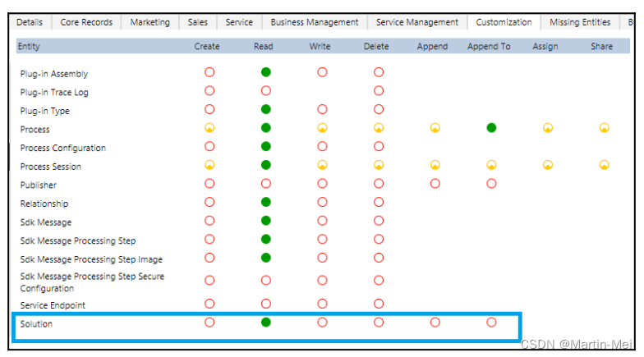
Task: Toggle Delete privilege for Plug-in Trace Log
Action: coord(379,90)
